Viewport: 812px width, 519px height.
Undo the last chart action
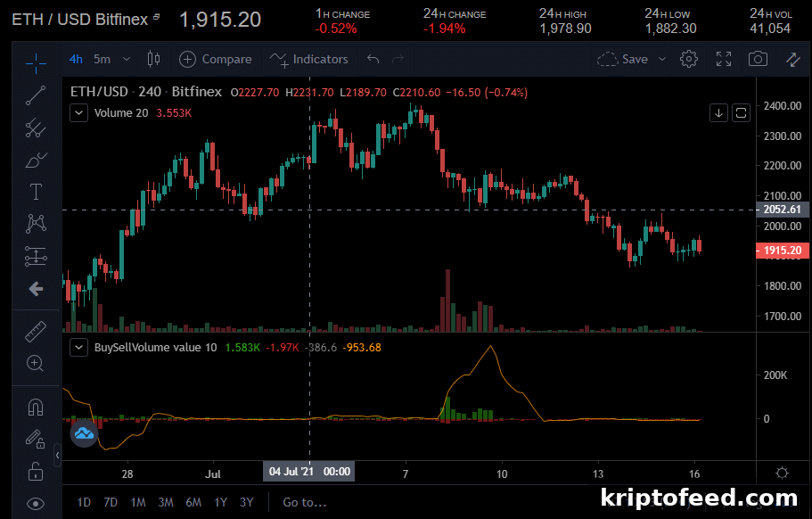tap(373, 59)
